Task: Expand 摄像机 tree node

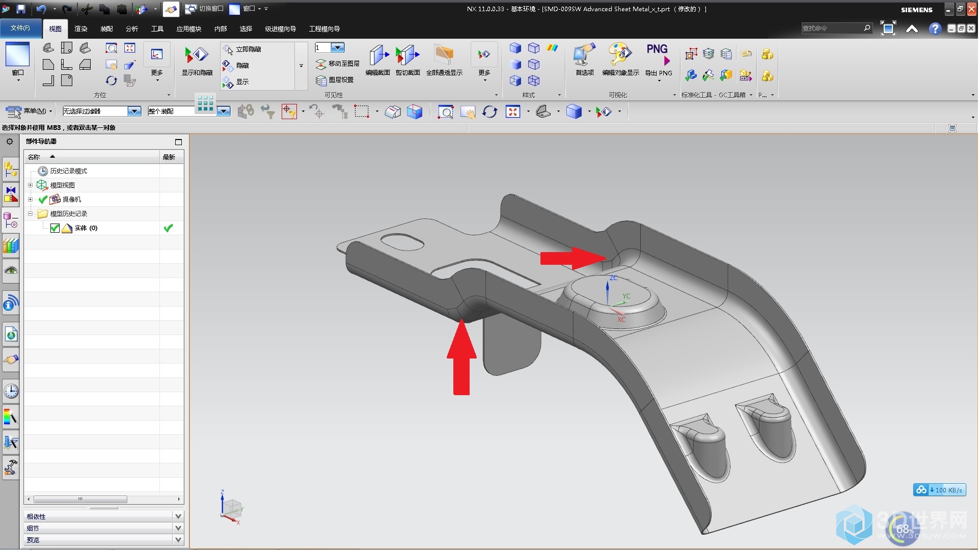Action: click(30, 200)
